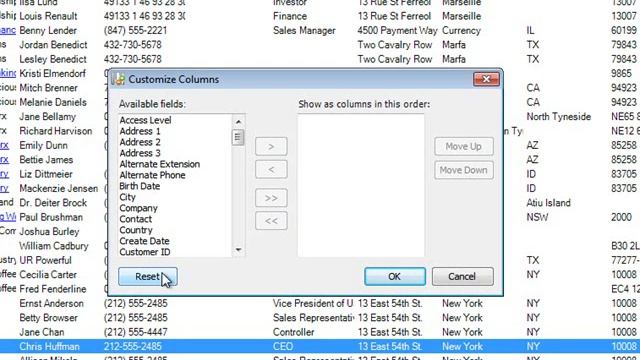Close the Customize Columns dialog

click(x=486, y=79)
